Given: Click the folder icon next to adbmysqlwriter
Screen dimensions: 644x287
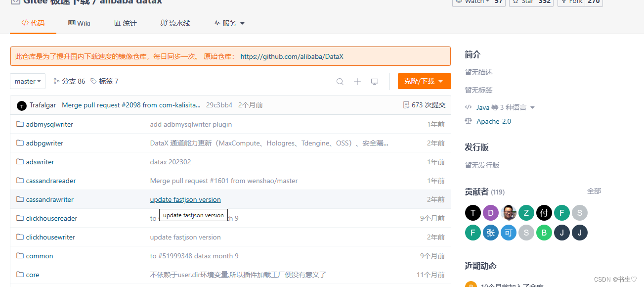Looking at the screenshot, I should (x=20, y=124).
